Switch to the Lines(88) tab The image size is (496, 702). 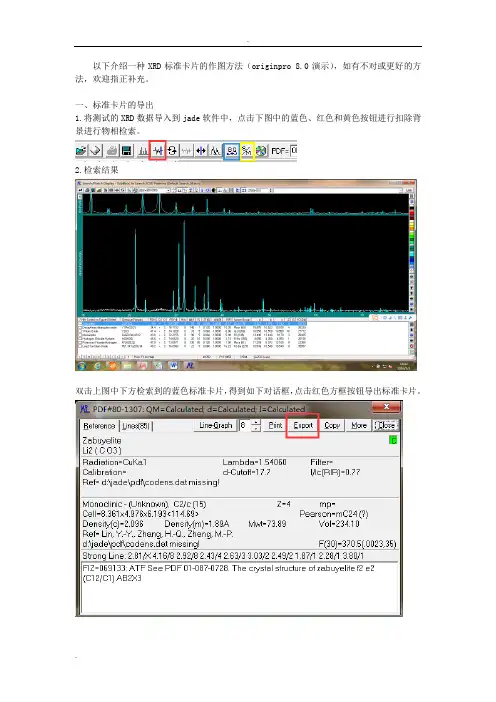click(136, 426)
